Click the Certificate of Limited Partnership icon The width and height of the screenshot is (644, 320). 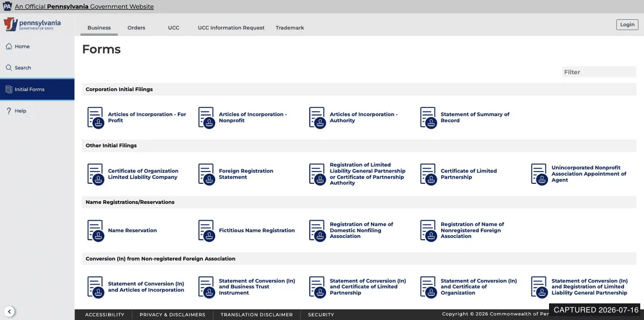pos(428,174)
